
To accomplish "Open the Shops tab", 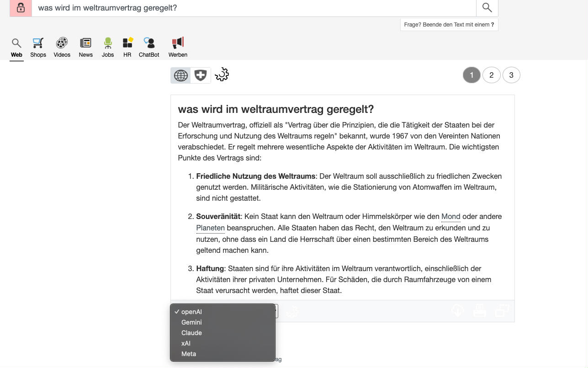I will tap(38, 48).
